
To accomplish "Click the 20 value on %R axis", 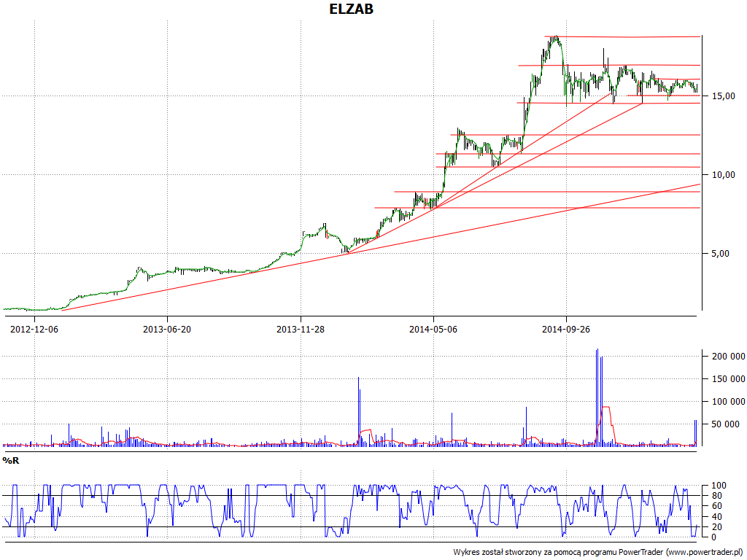I will pyautogui.click(x=717, y=527).
